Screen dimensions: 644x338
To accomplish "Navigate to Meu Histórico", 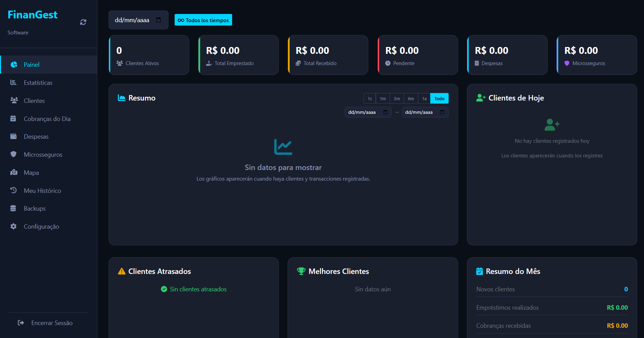I will click(49, 190).
